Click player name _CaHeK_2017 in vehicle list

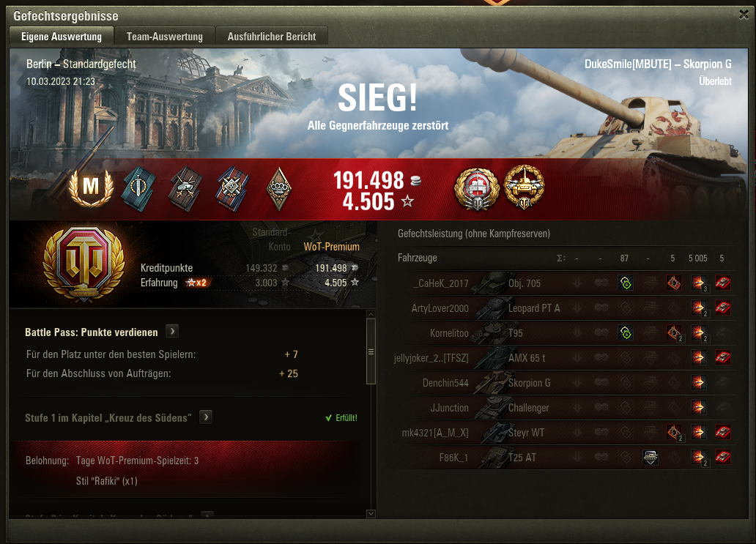click(441, 283)
